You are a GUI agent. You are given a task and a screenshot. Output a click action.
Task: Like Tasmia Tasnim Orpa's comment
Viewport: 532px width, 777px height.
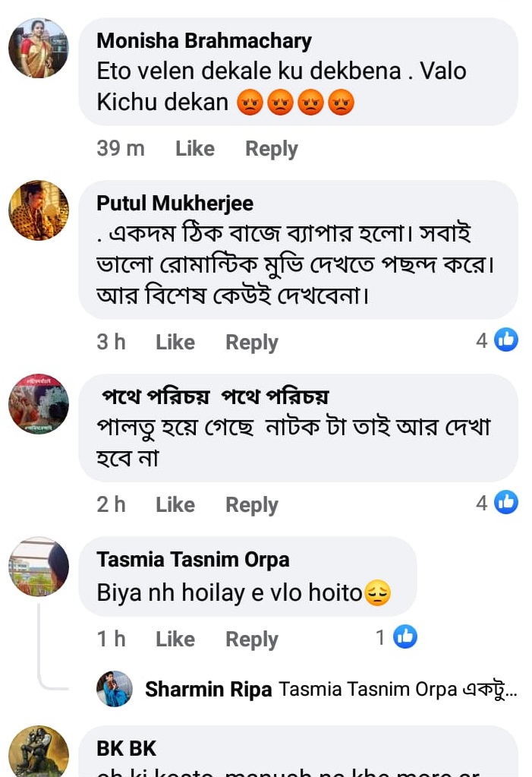[x=175, y=640]
